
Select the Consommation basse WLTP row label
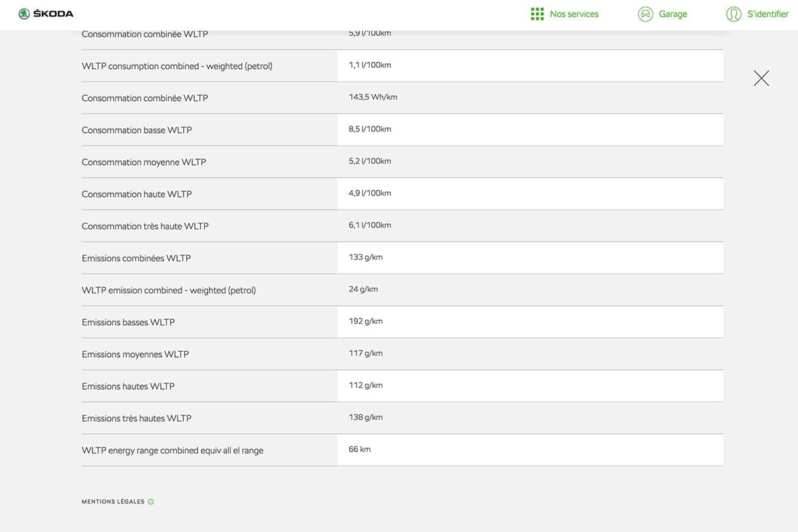136,130
